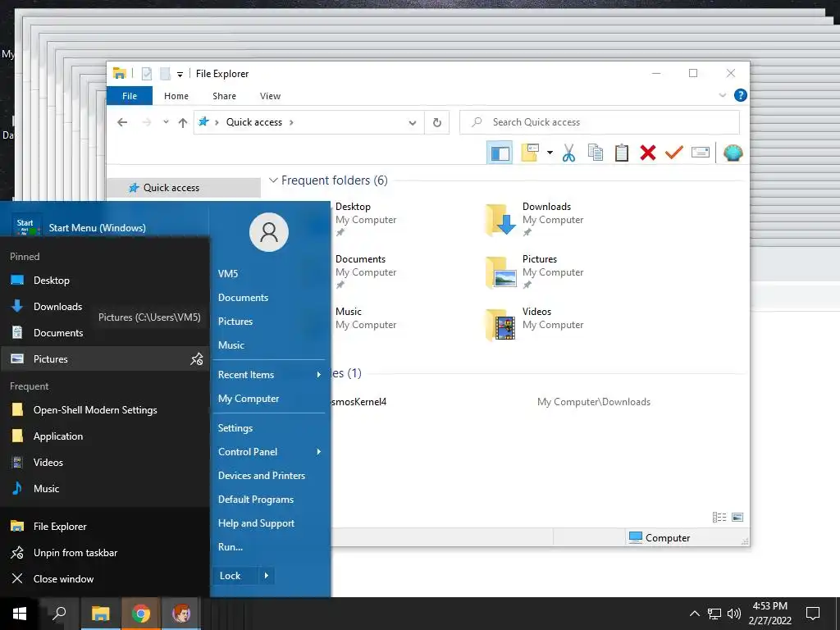Go back using the left arrow
840x630 pixels.
122,123
